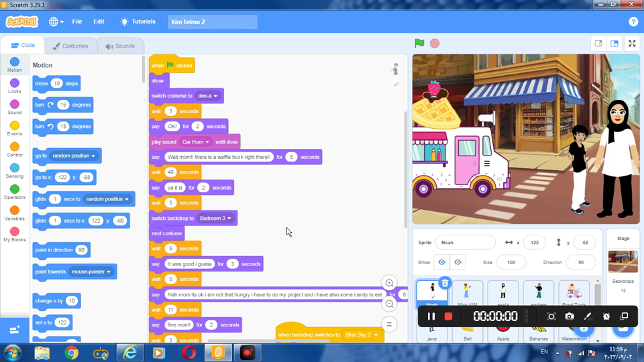
Task: Click the Add Extension button
Action: click(14, 330)
